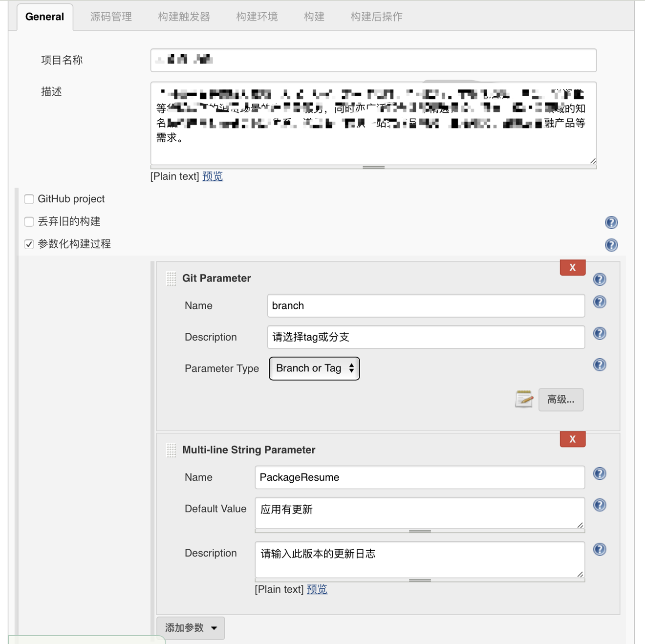Delete the Multi-line String Parameter block
This screenshot has height=644, width=645.
[573, 439]
